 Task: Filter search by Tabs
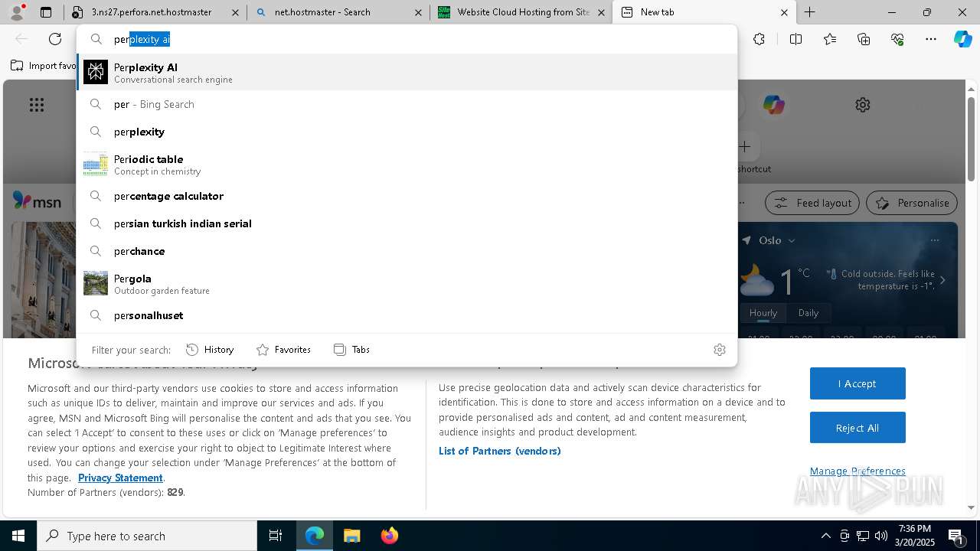351,350
